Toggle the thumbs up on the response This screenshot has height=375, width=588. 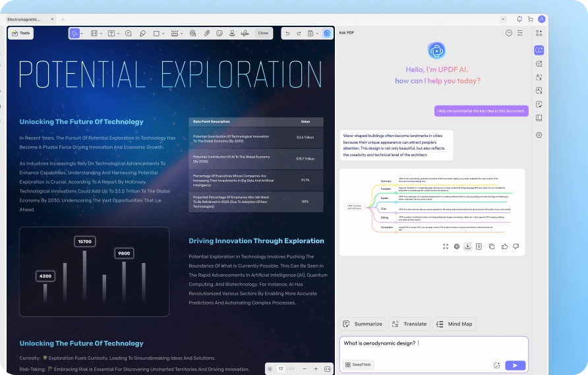tap(504, 246)
